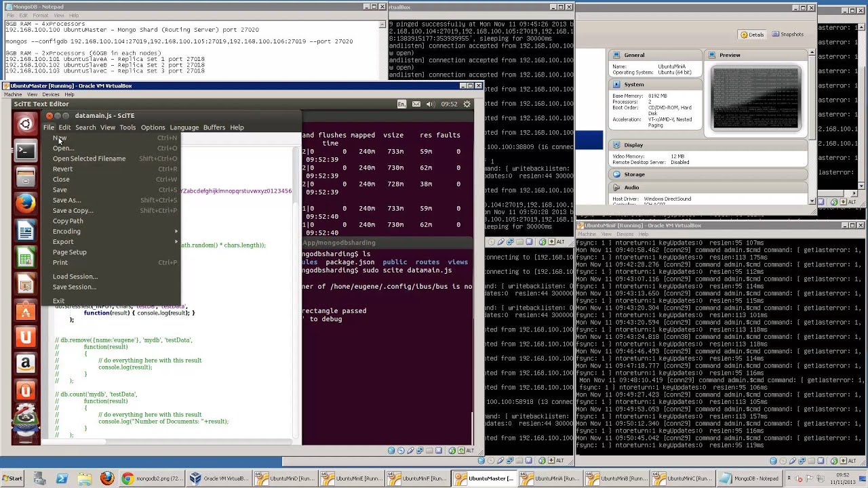Open mail indicator in Ubuntu panel
The image size is (868, 488).
pos(416,104)
